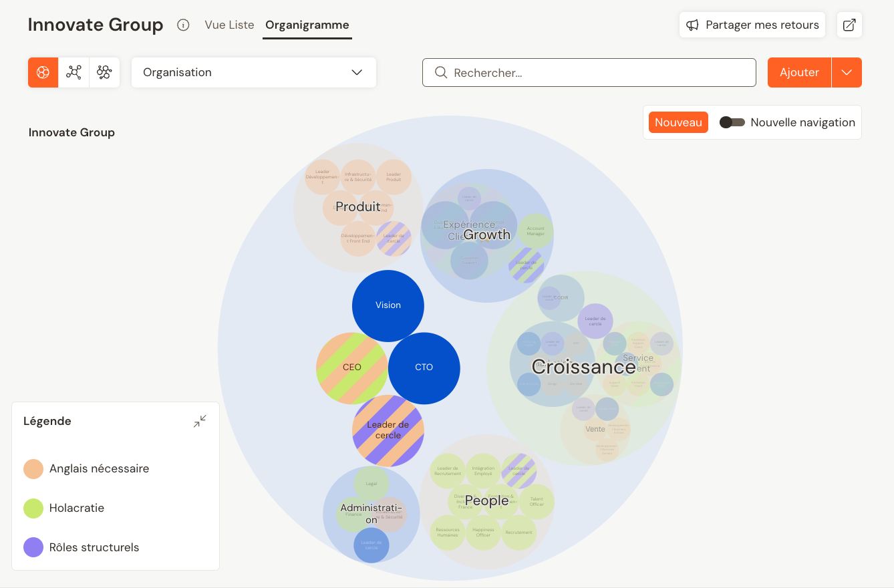Select Développement Front End role circle
894x588 pixels.
click(358, 239)
